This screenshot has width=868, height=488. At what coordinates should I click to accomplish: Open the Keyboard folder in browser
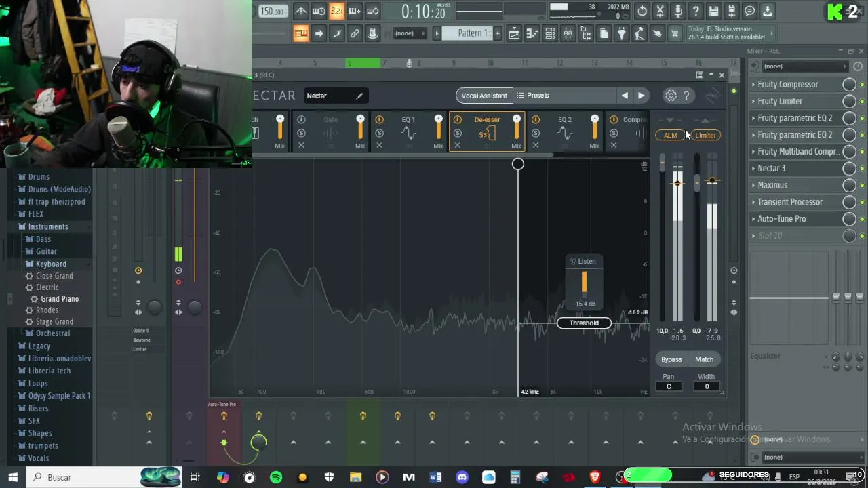(51, 264)
